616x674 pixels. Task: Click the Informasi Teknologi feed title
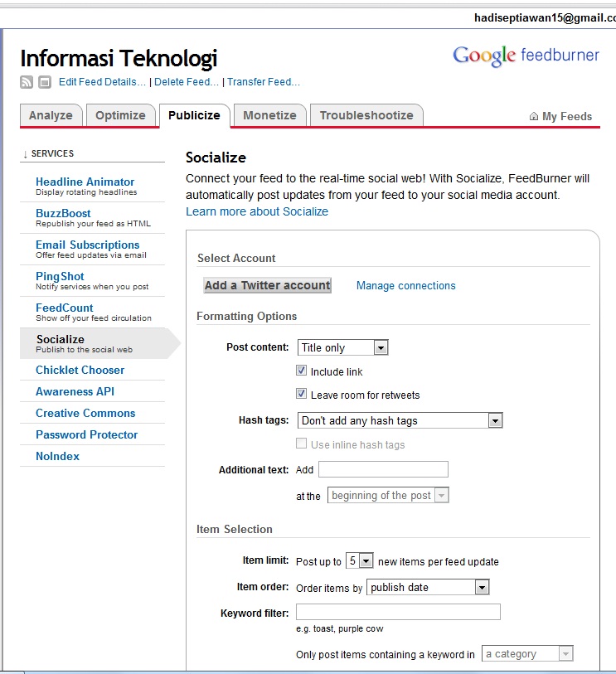pyautogui.click(x=119, y=58)
